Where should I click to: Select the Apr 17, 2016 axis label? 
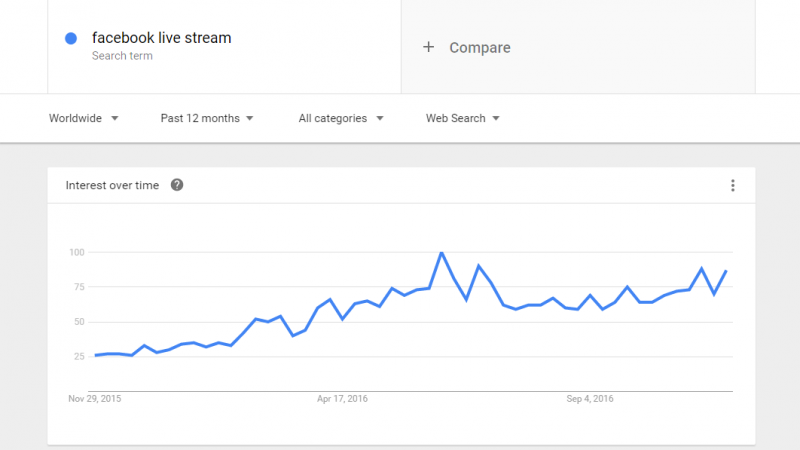[x=342, y=398]
